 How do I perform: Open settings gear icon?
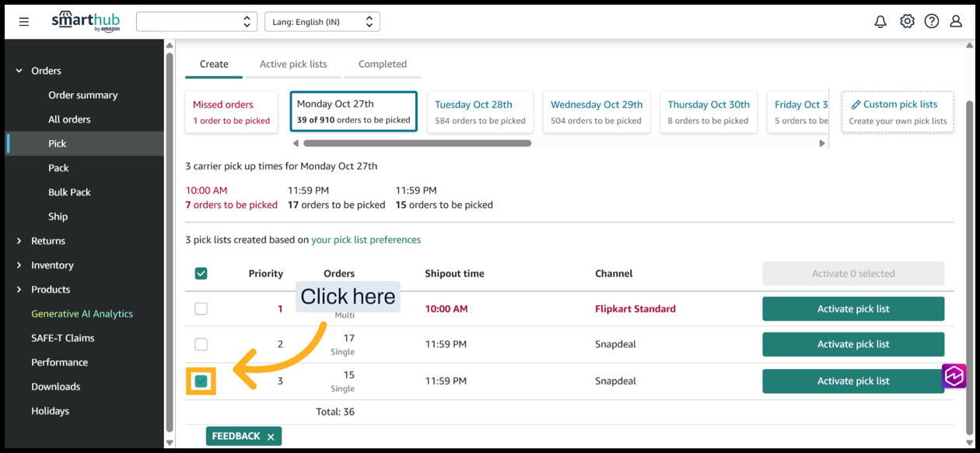[907, 22]
